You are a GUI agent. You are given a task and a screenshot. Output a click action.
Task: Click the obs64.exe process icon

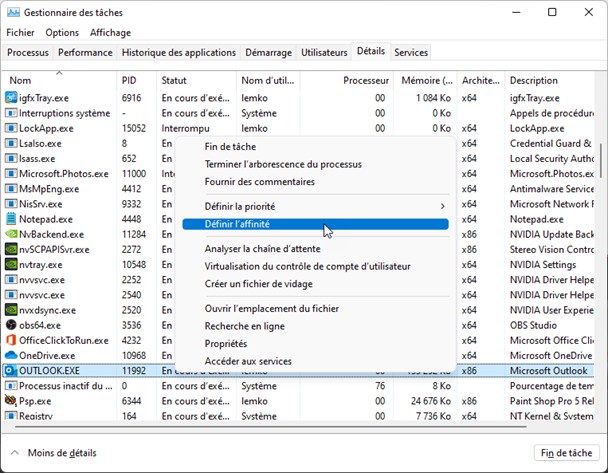click(10, 324)
